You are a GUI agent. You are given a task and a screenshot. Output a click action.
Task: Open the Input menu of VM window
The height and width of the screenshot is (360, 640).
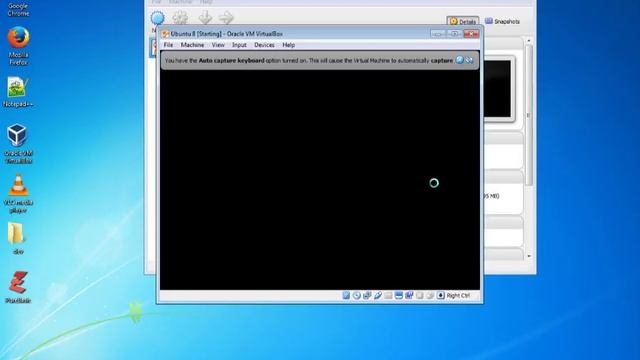pyautogui.click(x=239, y=45)
